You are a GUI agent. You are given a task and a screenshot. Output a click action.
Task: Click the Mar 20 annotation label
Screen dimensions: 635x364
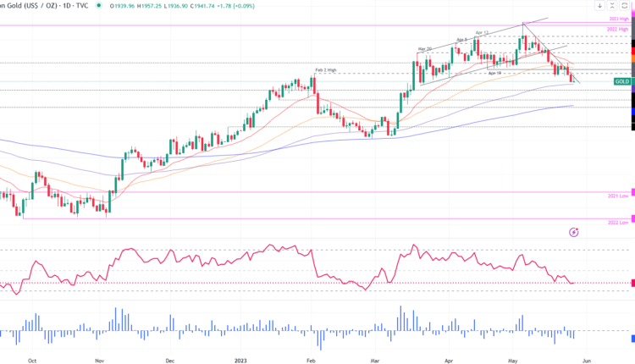[424, 49]
